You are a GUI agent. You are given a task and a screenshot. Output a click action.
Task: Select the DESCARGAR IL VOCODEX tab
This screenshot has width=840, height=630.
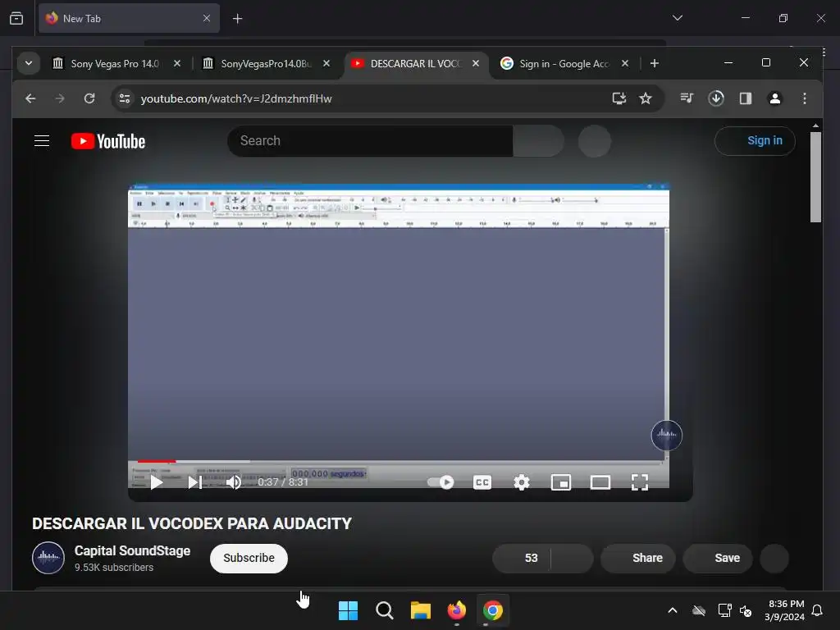pos(416,64)
